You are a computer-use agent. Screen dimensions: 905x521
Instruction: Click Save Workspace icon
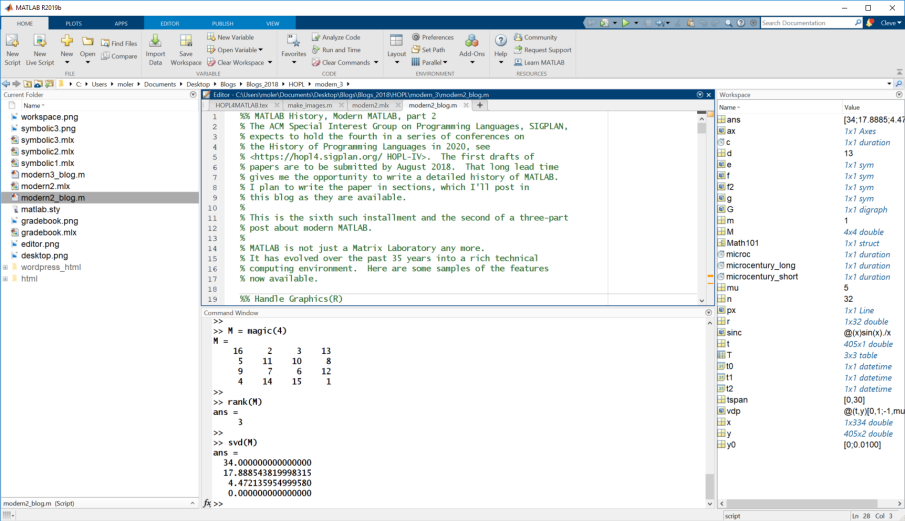point(185,42)
